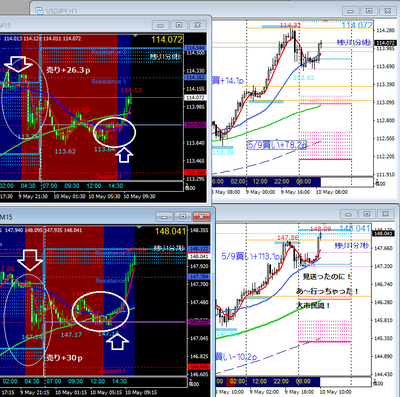400x397 pixels.
Task: Select the 売り+26.3p profit label
Action: (68, 70)
